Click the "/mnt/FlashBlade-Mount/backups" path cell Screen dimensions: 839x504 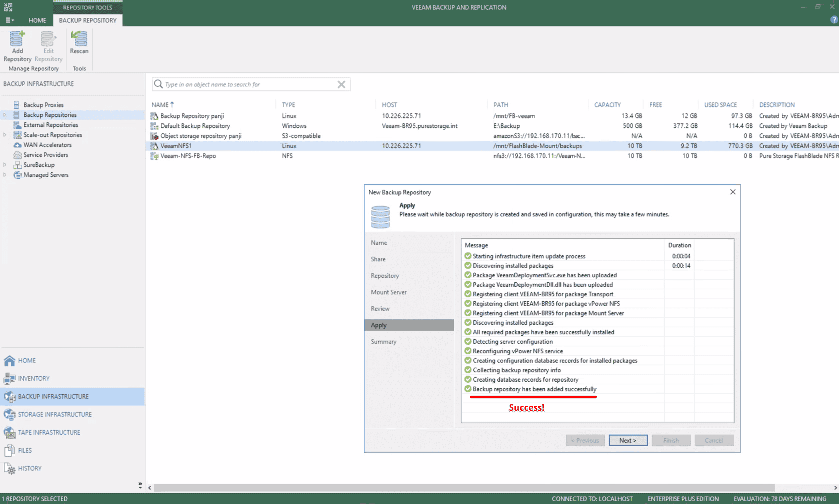pos(537,146)
